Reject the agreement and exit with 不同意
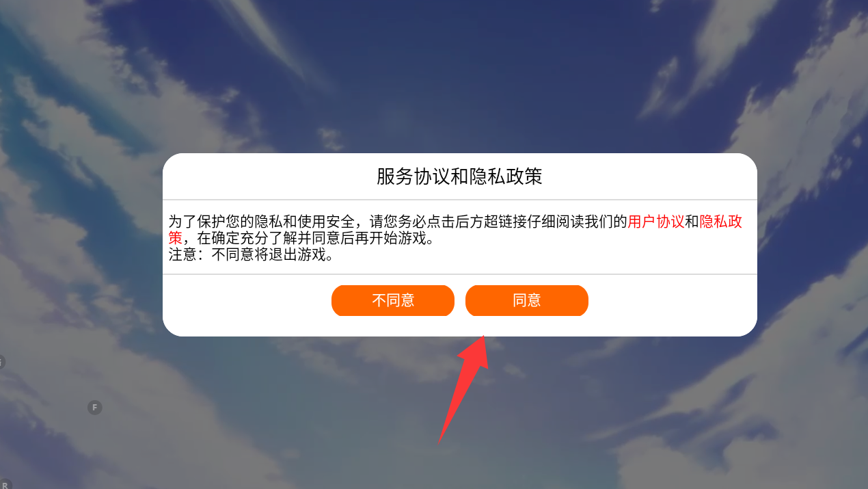Image resolution: width=868 pixels, height=489 pixels. [392, 300]
